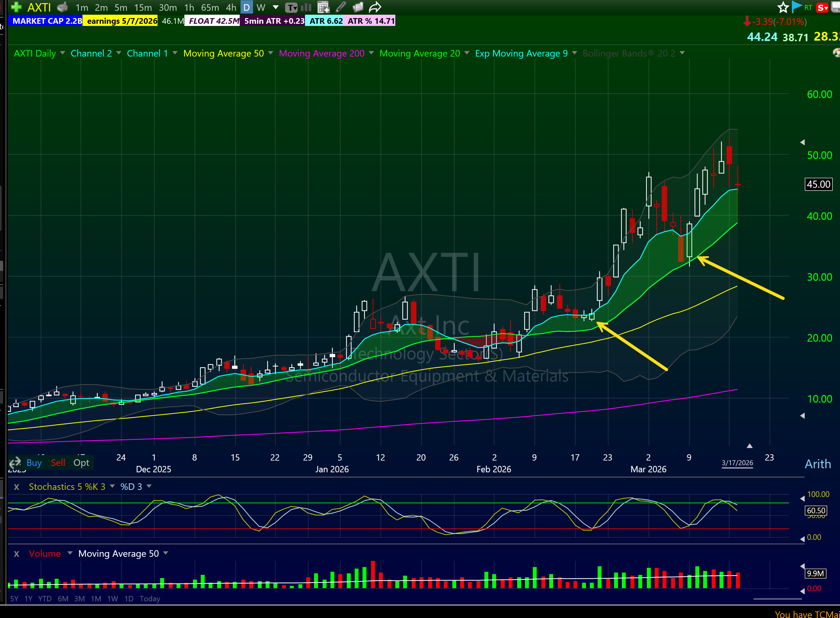Select the 6M date range shortcut
This screenshot has height=618, width=840.
63,599
